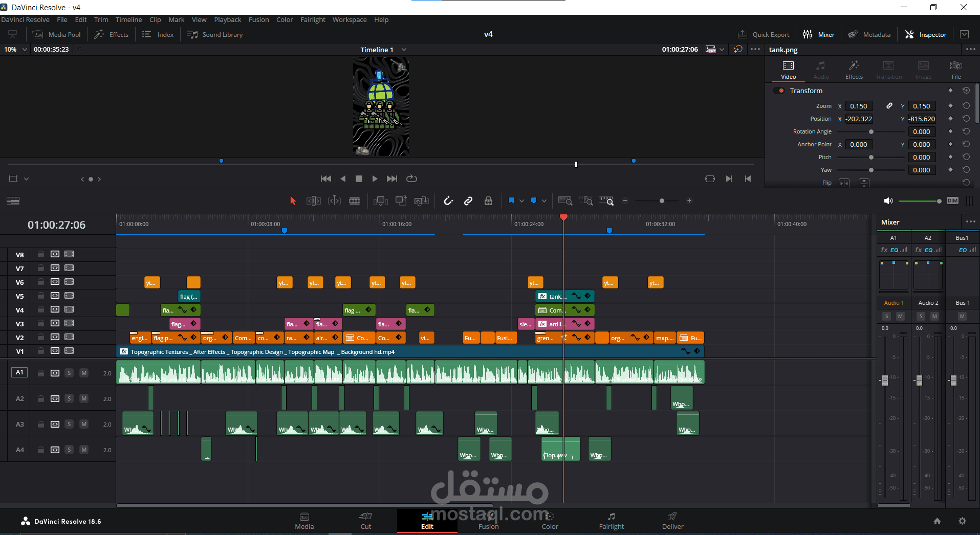This screenshot has width=980, height=535.
Task: Open Mixer panel three-dot options
Action: [x=970, y=221]
